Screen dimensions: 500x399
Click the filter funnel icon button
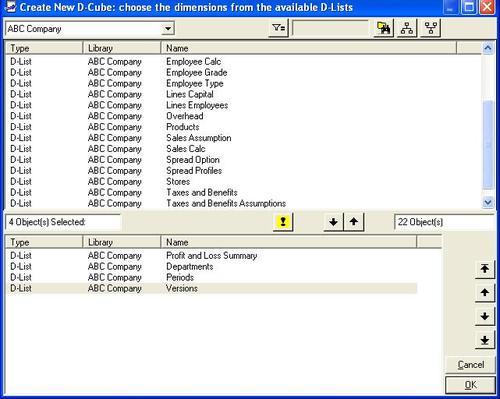tap(279, 28)
